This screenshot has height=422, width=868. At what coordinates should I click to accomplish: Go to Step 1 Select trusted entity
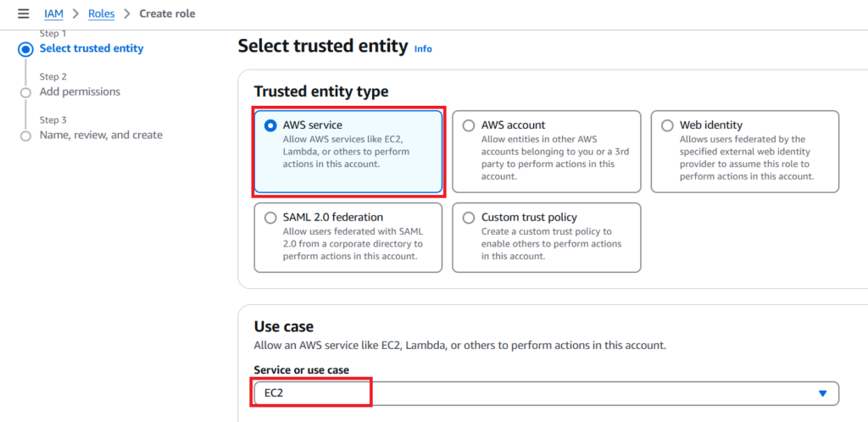click(x=92, y=48)
